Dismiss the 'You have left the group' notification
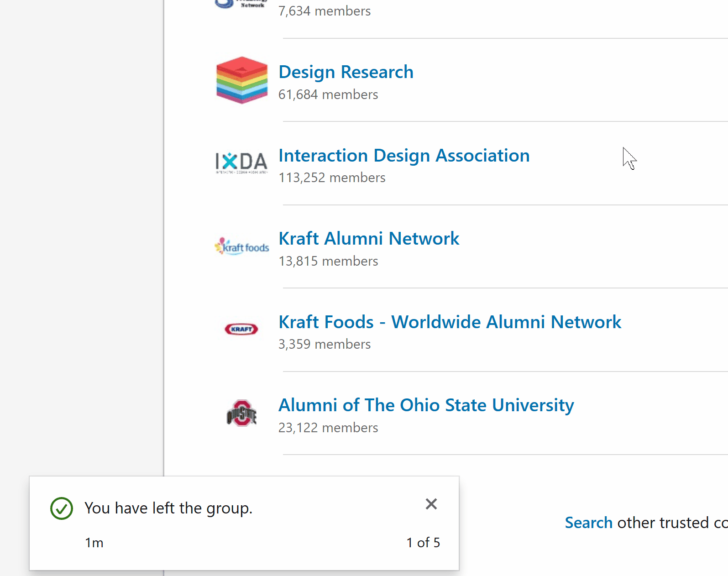Screen dimensions: 728x576 tap(431, 504)
